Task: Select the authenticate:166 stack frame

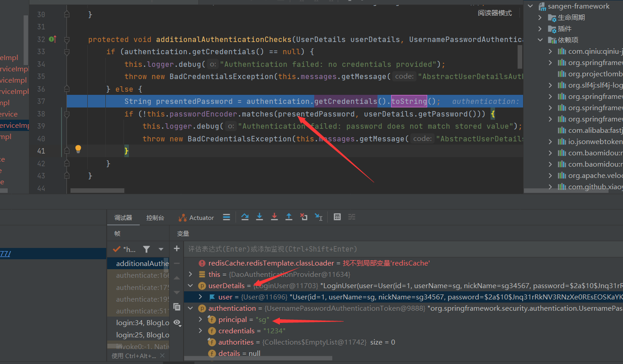Action: (138, 275)
